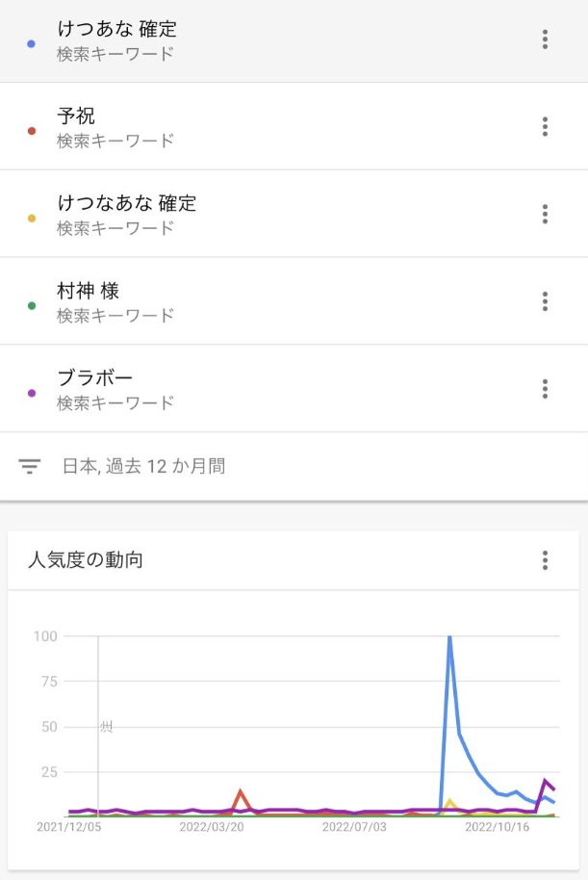Select the 村神 様 keyword row
This screenshot has width=588, height=880.
coord(294,301)
